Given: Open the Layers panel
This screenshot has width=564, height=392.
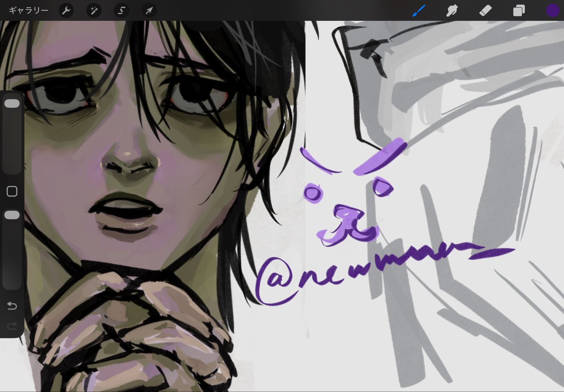Looking at the screenshot, I should (519, 10).
